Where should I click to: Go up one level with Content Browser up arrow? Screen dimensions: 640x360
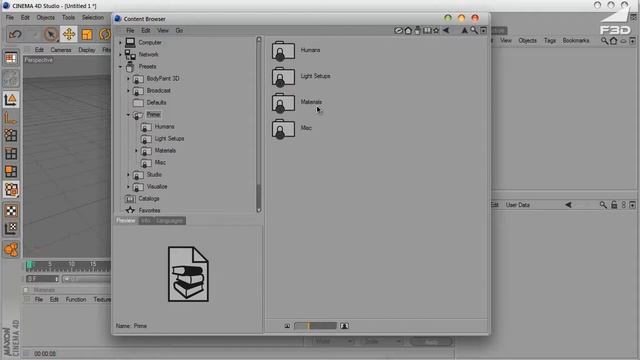(x=464, y=30)
